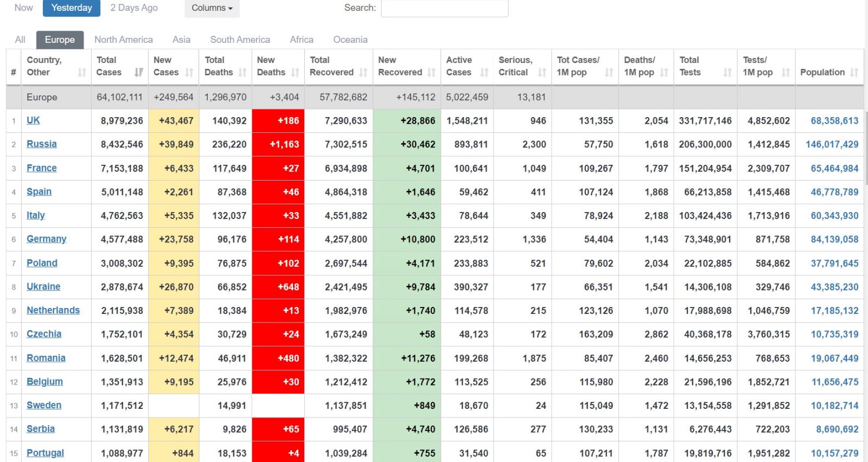Click sort icon for New Deaths
Viewport: 868px width, 462px height.
click(x=295, y=73)
